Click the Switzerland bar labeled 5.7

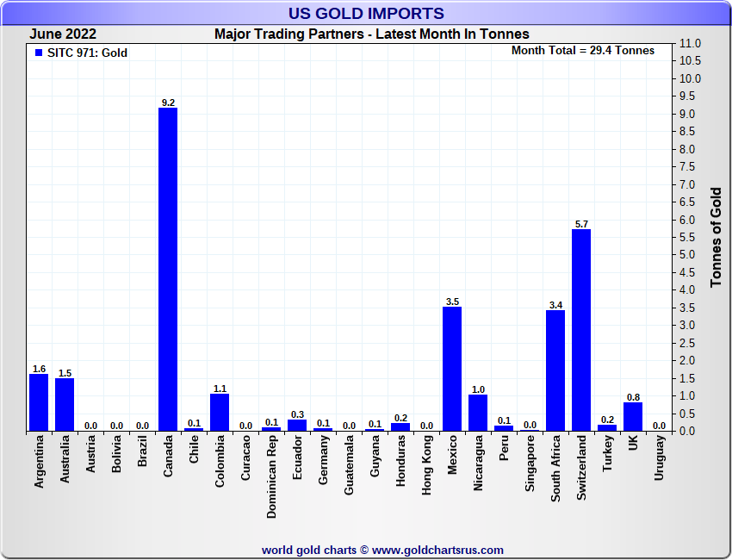pyautogui.click(x=581, y=330)
